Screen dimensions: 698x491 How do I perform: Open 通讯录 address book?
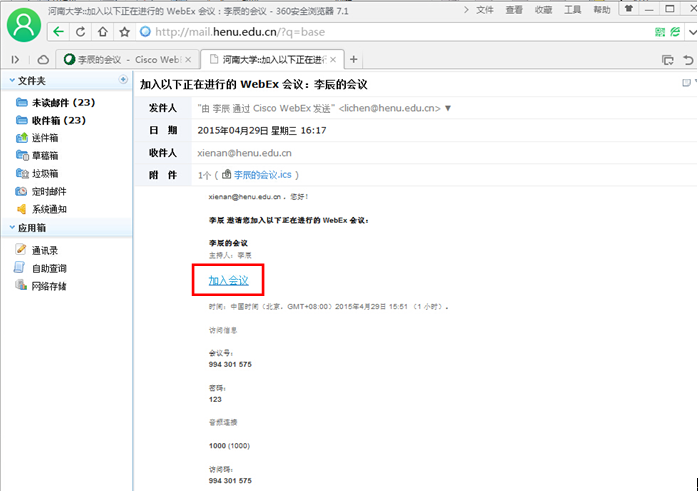pos(45,251)
